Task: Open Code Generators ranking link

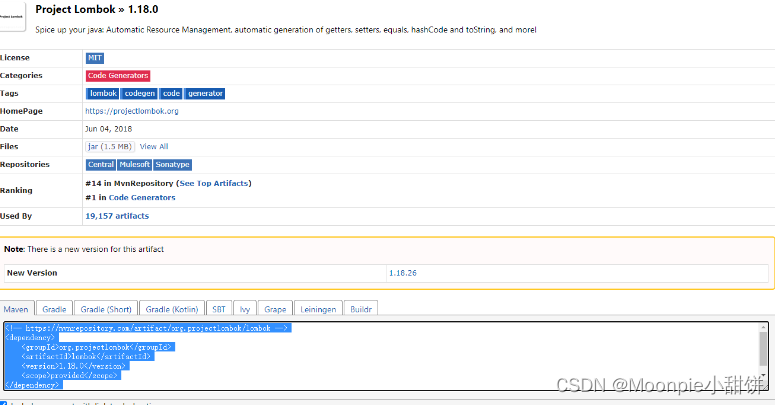Action: tap(142, 197)
